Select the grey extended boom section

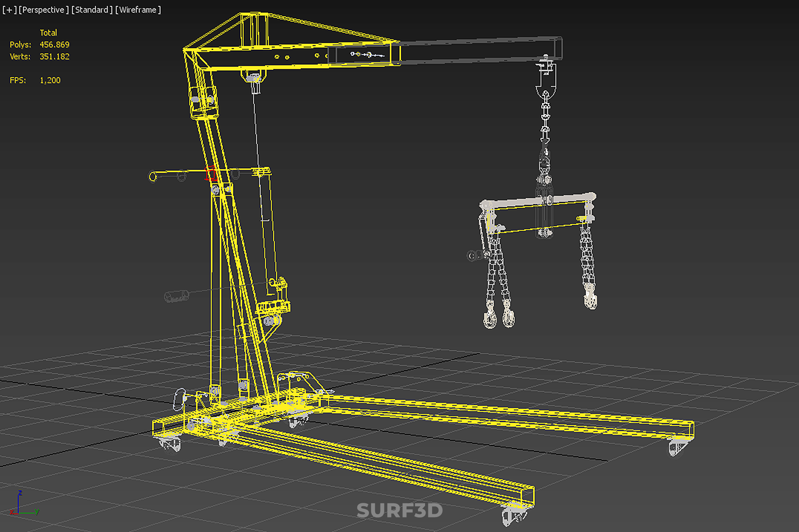click(x=478, y=51)
